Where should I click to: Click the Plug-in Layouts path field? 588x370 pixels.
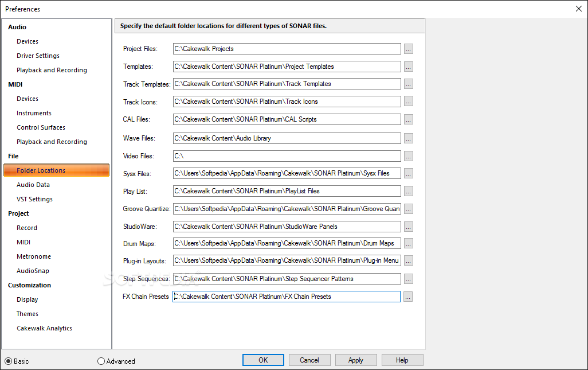point(287,260)
